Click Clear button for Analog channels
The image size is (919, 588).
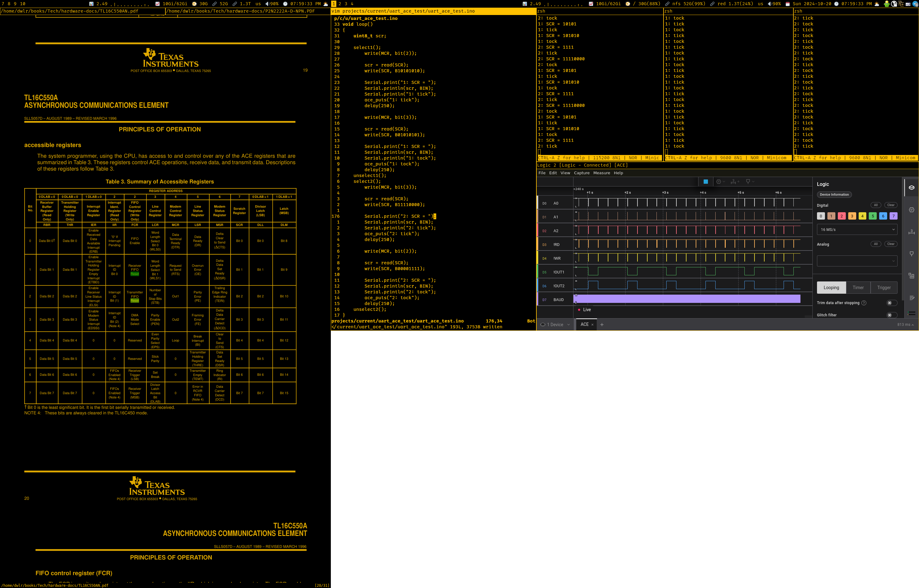click(x=891, y=244)
